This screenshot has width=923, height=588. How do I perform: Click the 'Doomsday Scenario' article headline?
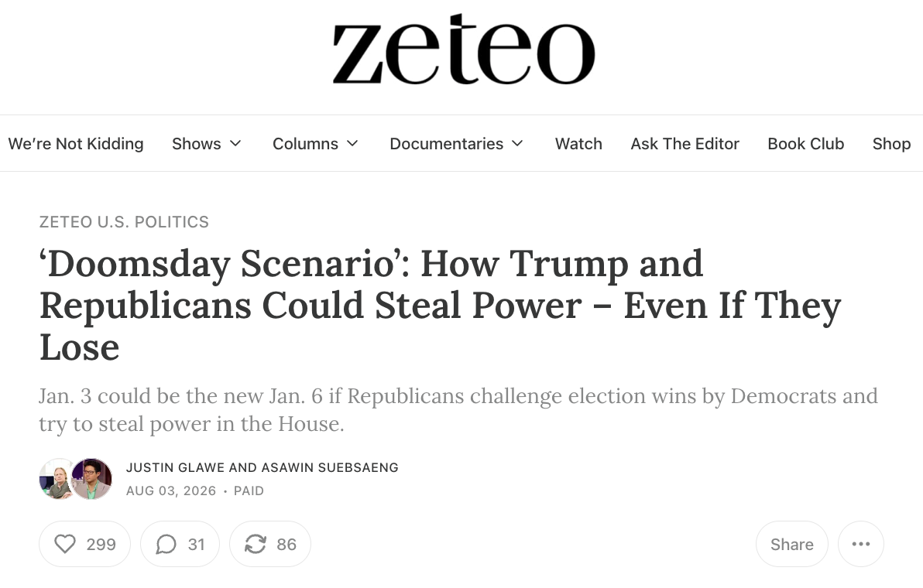tap(441, 305)
